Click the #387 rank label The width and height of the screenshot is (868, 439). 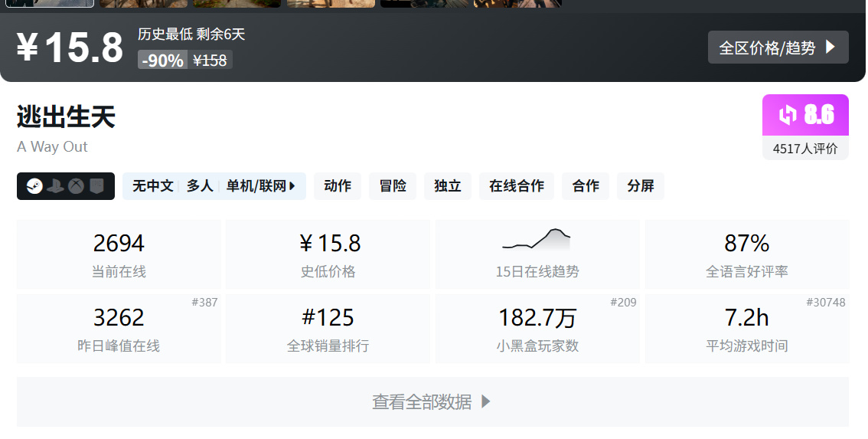coord(205,302)
